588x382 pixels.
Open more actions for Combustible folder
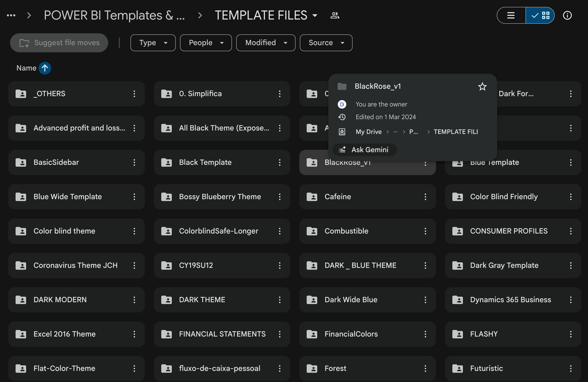click(425, 231)
